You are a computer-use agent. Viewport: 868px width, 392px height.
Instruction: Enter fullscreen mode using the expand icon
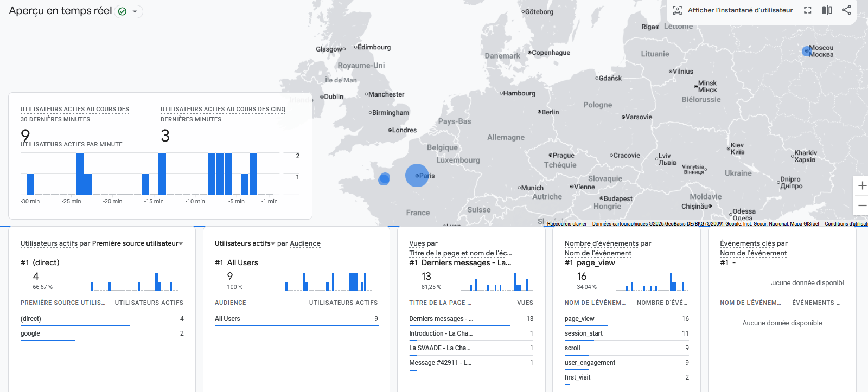807,10
